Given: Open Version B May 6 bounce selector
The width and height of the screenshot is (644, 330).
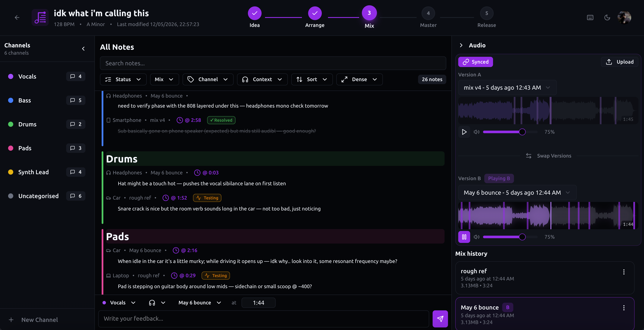Looking at the screenshot, I should [517, 193].
